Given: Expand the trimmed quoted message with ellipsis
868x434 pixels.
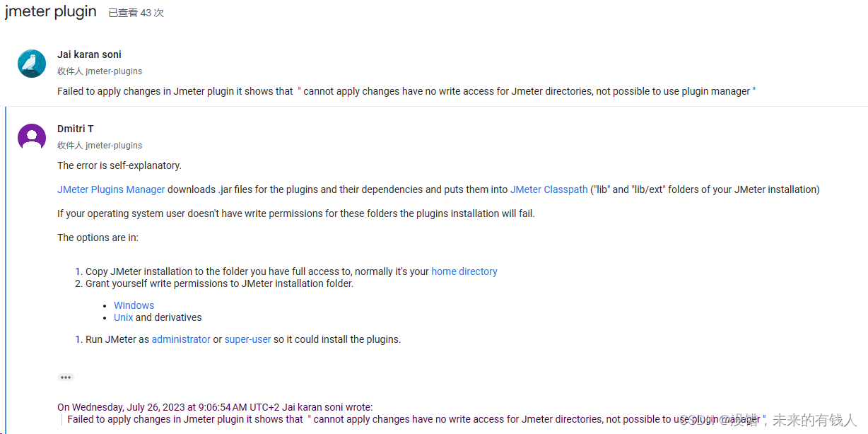Looking at the screenshot, I should point(65,377).
